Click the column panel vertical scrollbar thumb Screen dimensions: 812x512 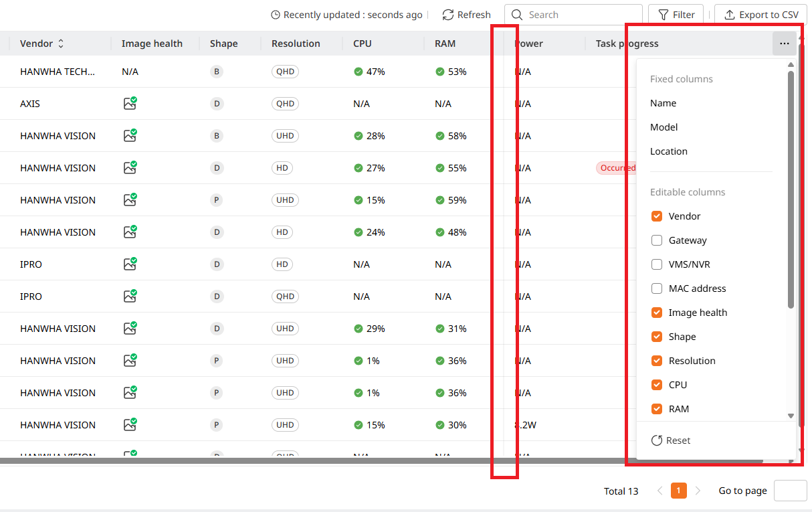click(791, 189)
